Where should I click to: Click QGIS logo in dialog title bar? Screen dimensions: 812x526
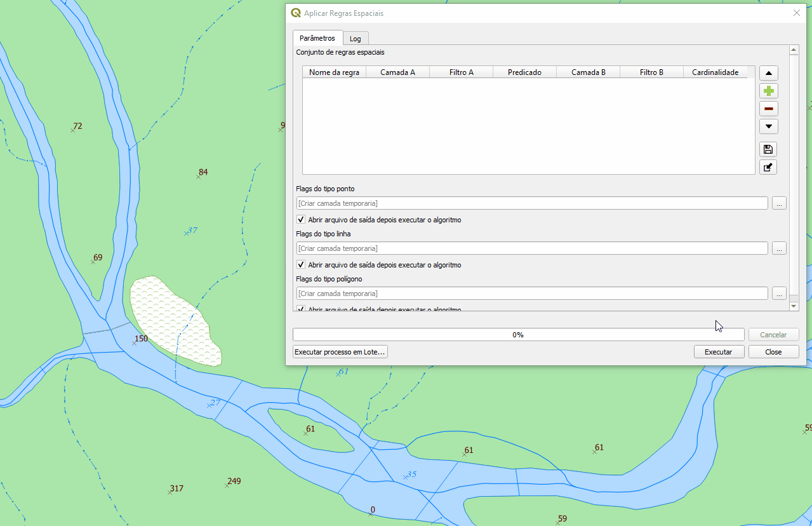coord(296,13)
